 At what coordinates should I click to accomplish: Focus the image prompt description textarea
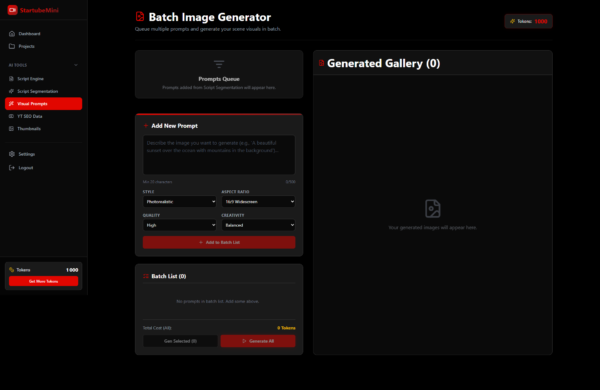pos(219,155)
